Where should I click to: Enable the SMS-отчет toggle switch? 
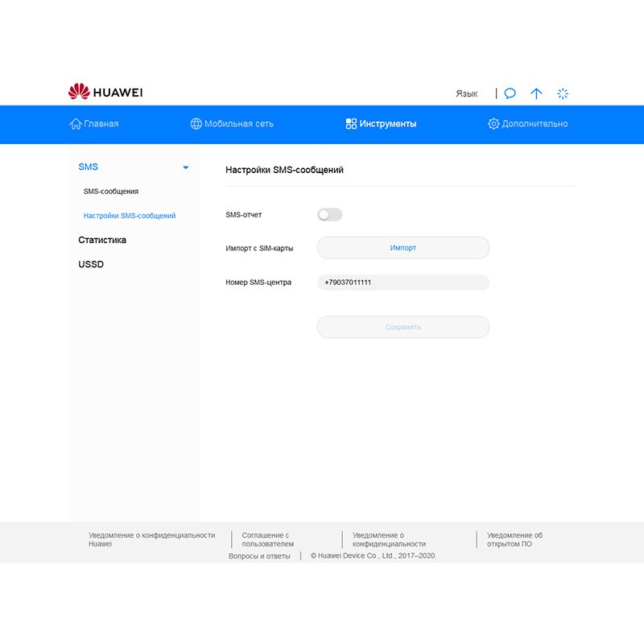click(330, 215)
